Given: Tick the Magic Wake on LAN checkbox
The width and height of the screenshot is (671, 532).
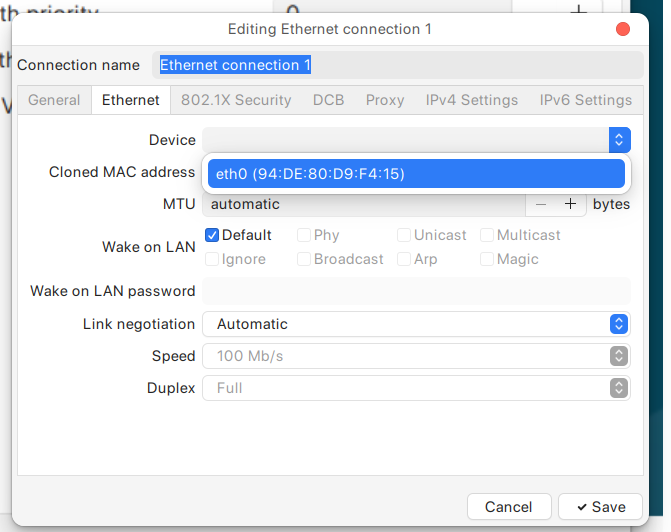Looking at the screenshot, I should tap(487, 259).
